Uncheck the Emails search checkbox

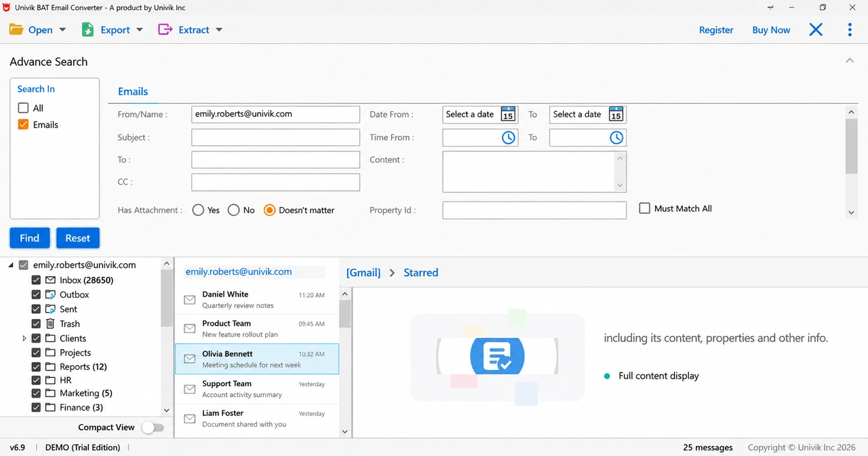tap(23, 125)
